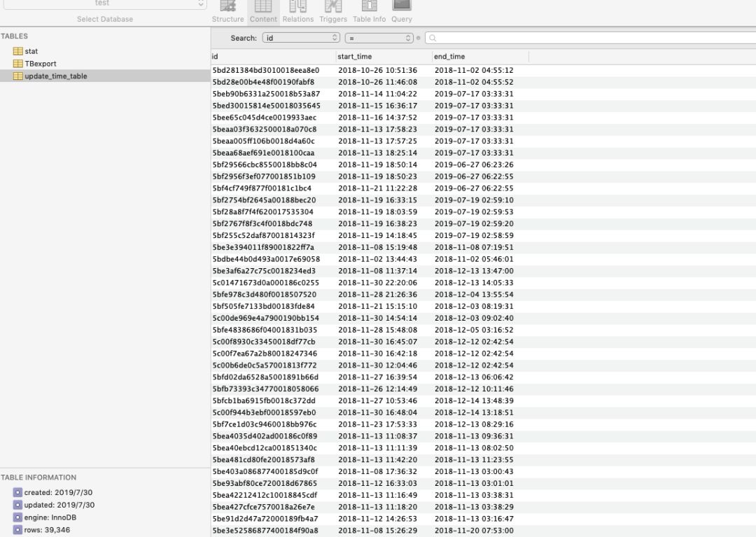Click the engine InnoDB info marker
The height and width of the screenshot is (537, 756).
17,517
